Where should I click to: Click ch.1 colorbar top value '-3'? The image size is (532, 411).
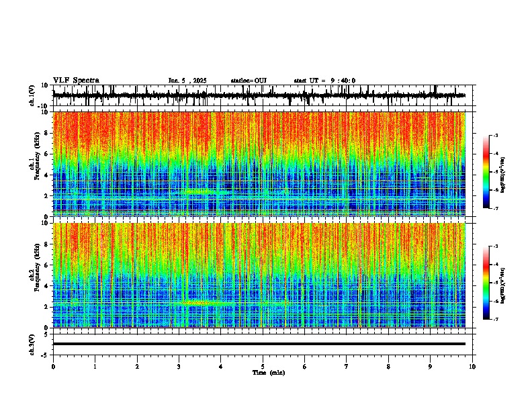click(495, 135)
